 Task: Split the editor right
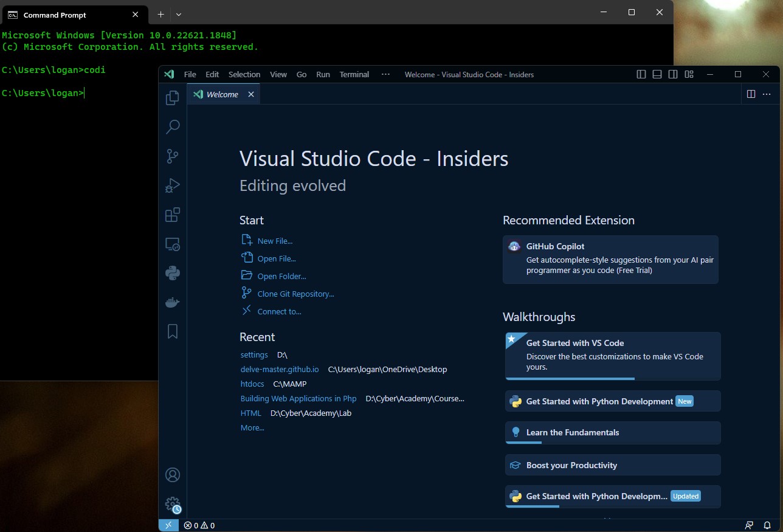point(751,94)
